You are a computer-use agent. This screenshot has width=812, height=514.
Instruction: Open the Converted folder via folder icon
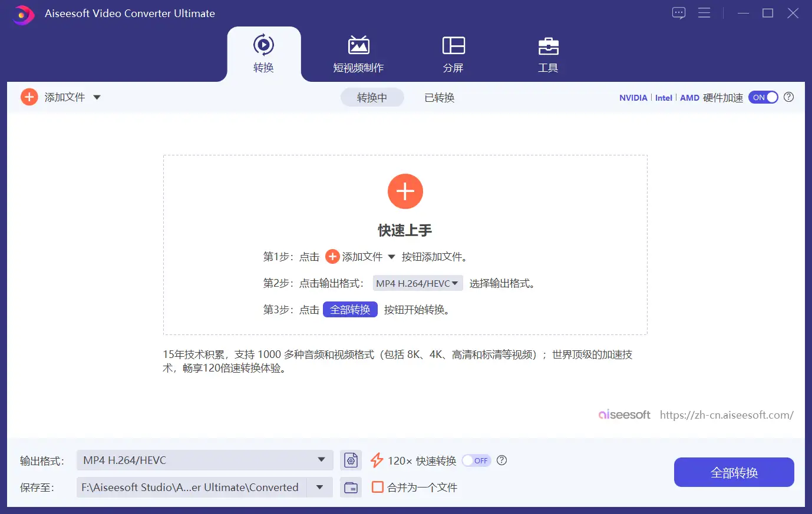(351, 487)
